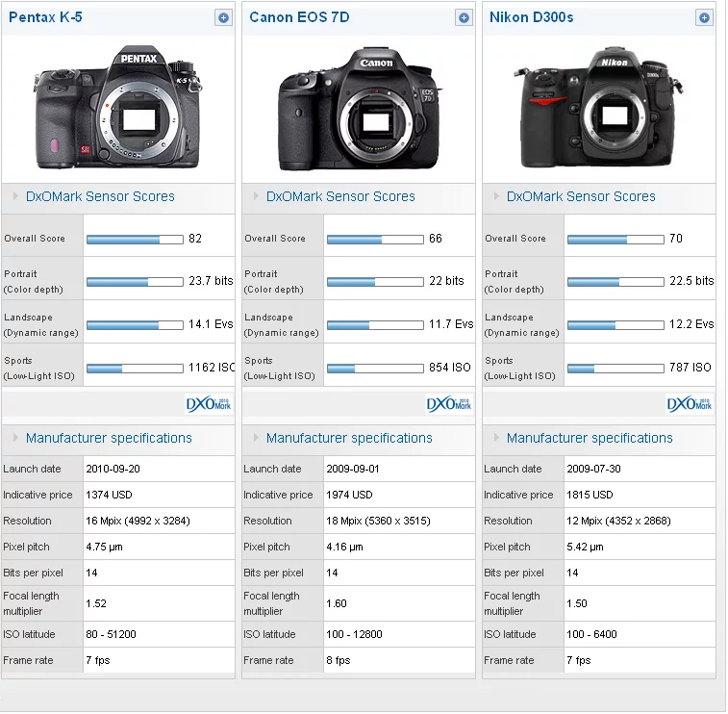The height and width of the screenshot is (714, 728).
Task: Click focal length multiplier 1.50
Action: coord(577,604)
